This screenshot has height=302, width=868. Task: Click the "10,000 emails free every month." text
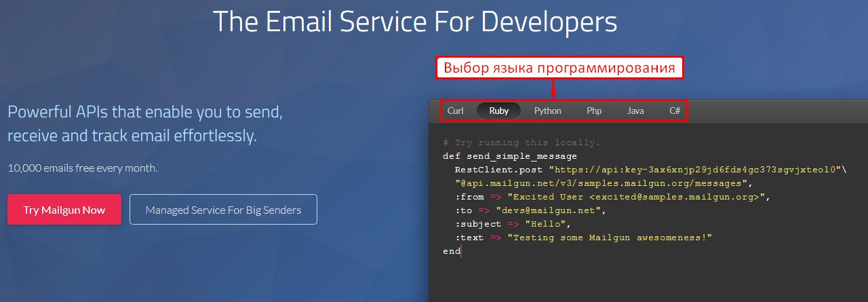coord(83,168)
